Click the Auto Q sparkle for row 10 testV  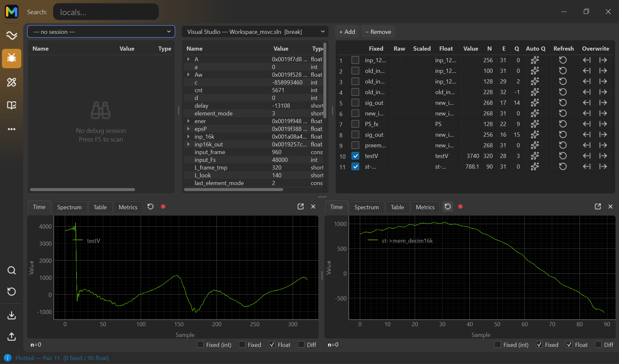(x=535, y=156)
